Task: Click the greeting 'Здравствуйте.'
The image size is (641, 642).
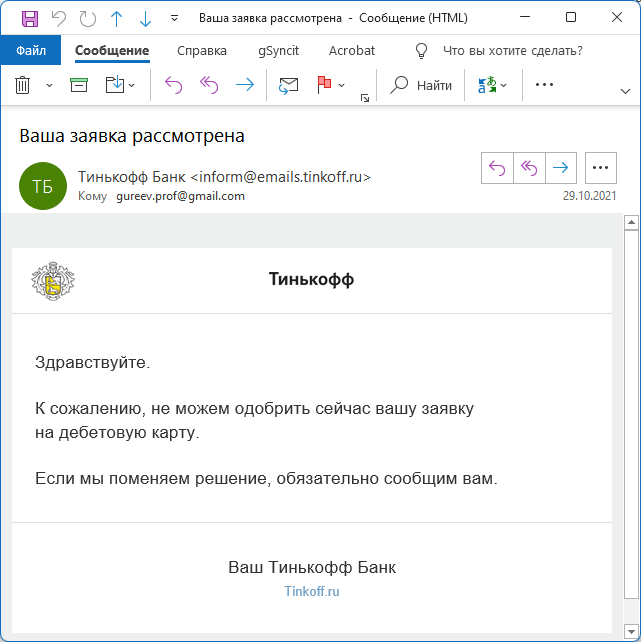Action: pyautogui.click(x=93, y=362)
